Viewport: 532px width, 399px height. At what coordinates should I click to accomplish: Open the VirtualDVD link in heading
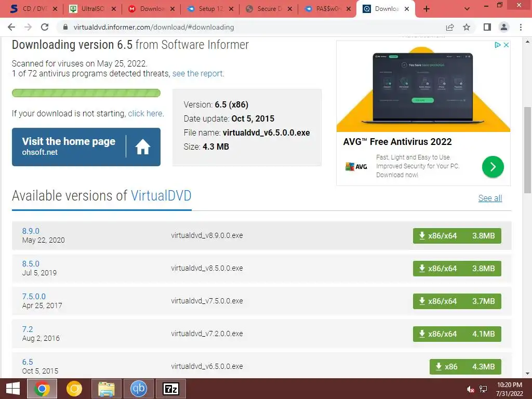coord(161,196)
